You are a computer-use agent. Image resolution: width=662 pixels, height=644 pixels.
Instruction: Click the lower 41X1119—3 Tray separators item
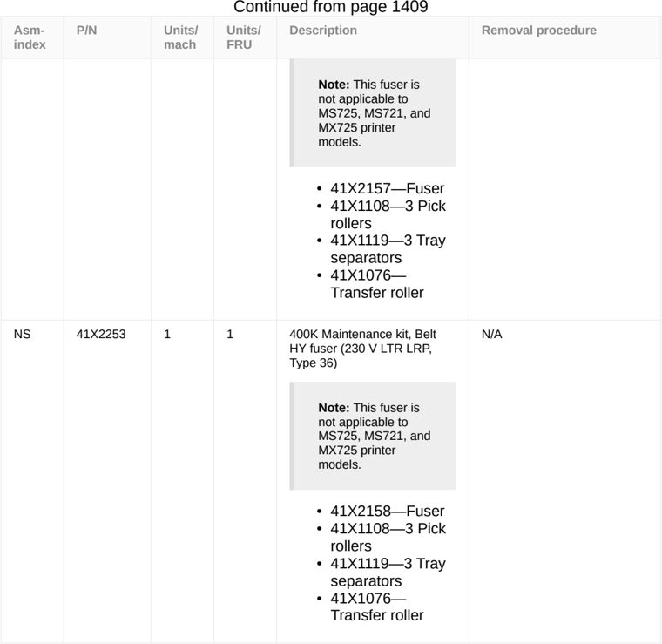388,572
